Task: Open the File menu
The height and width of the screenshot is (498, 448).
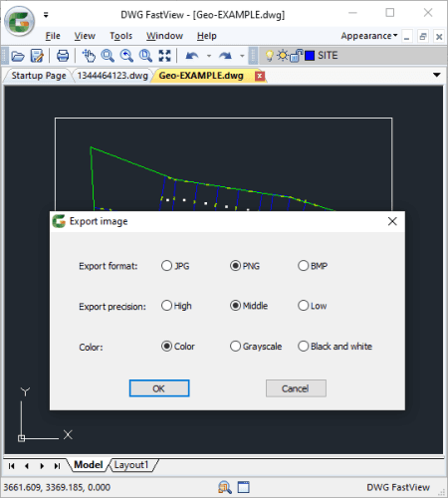Action: tap(53, 36)
